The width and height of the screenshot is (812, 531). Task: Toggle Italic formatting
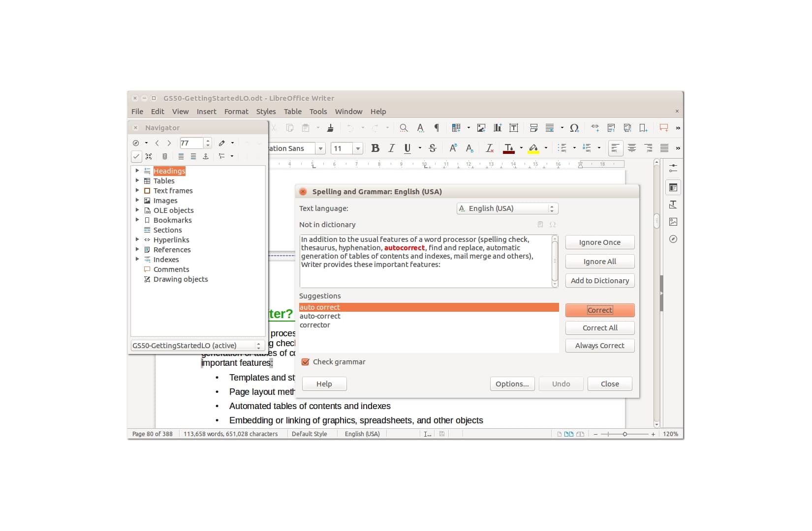coord(391,148)
